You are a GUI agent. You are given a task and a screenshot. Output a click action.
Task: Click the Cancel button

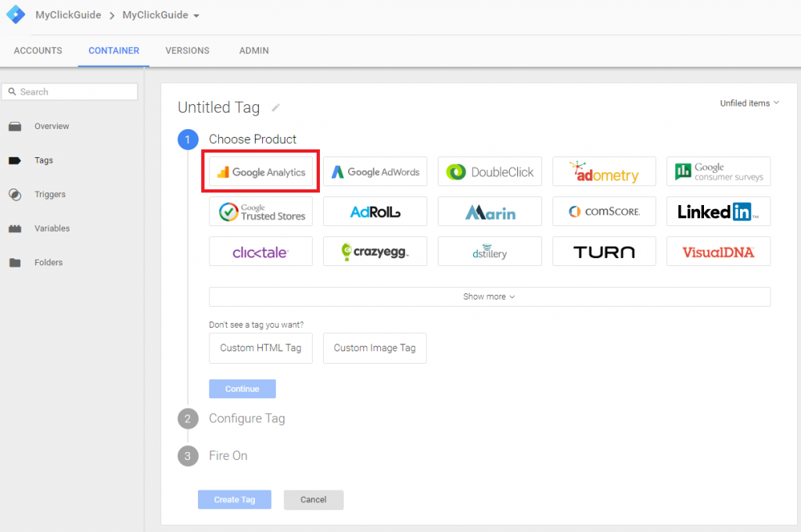pyautogui.click(x=313, y=500)
